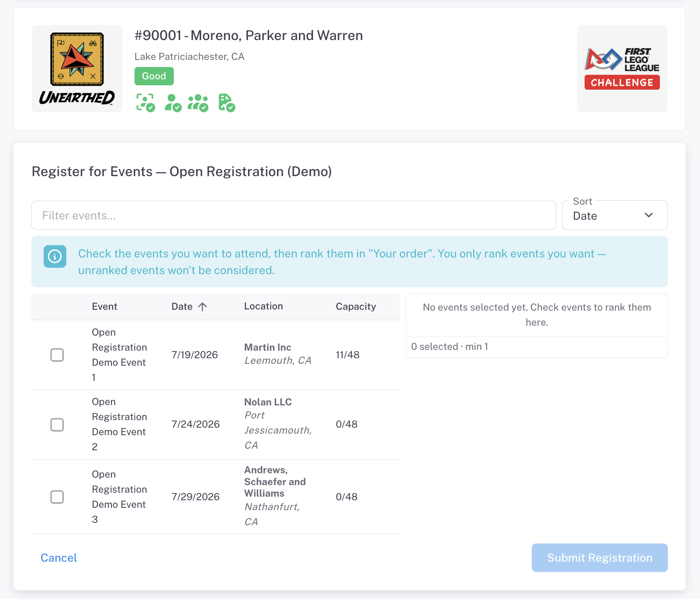Open the Sort dropdown set to Date
This screenshot has height=599, width=700.
tap(615, 215)
